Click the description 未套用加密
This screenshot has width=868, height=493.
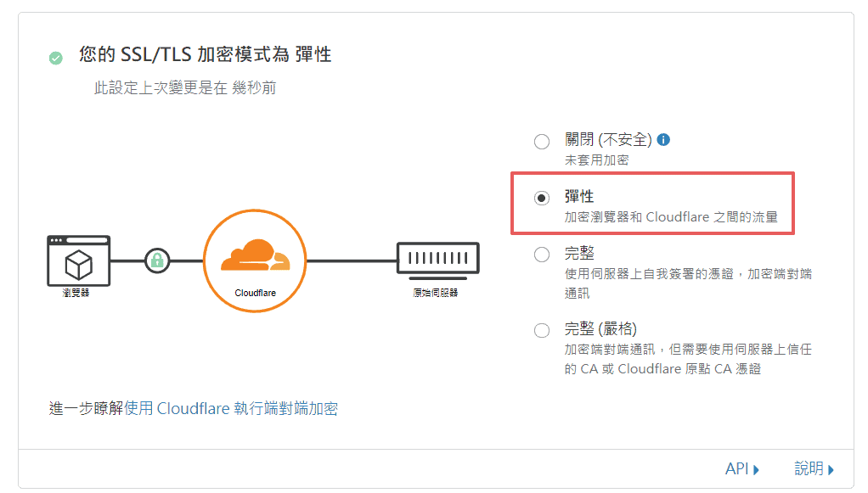point(597,160)
